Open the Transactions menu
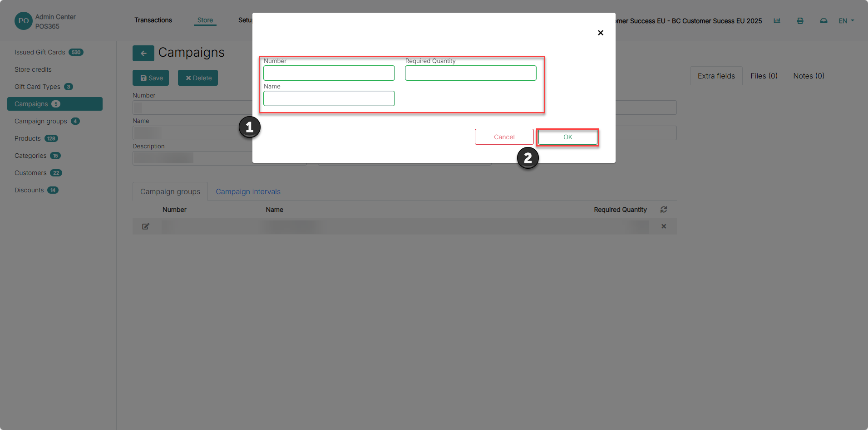Image resolution: width=868 pixels, height=430 pixels. (153, 20)
